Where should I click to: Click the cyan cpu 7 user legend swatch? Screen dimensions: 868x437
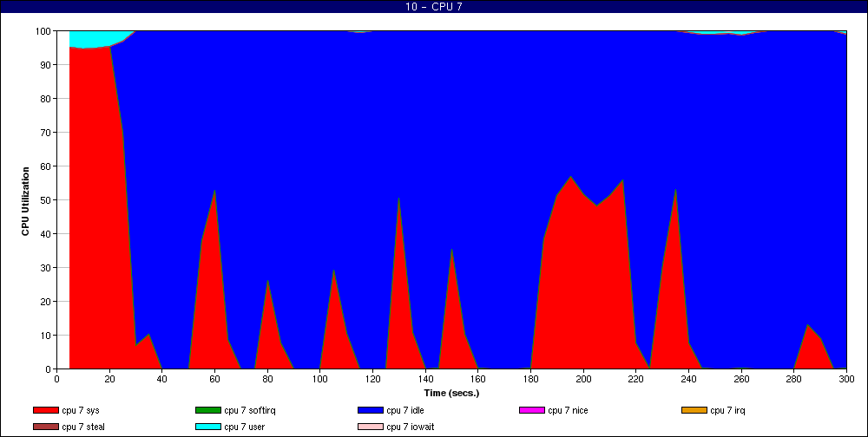point(208,427)
